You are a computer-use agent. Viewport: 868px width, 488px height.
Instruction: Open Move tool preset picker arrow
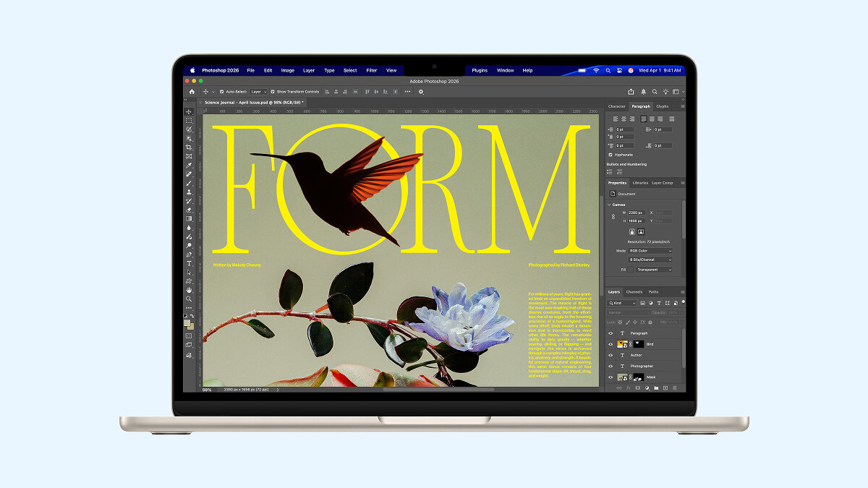point(213,92)
